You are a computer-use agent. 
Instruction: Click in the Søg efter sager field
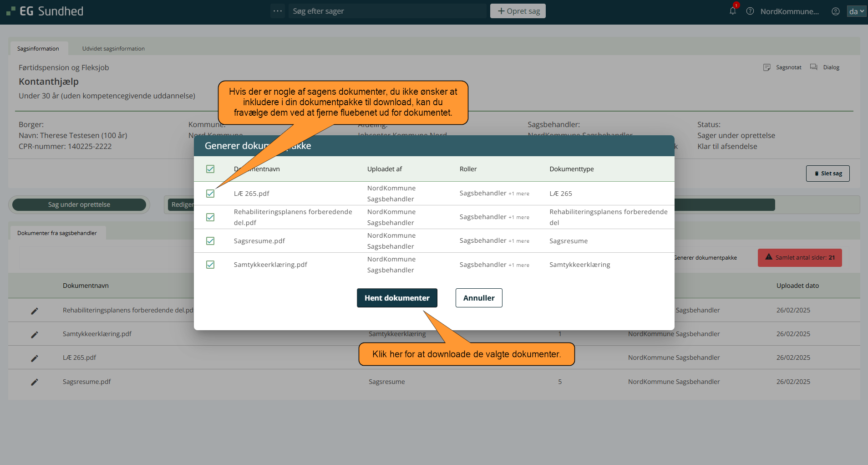[x=387, y=11]
